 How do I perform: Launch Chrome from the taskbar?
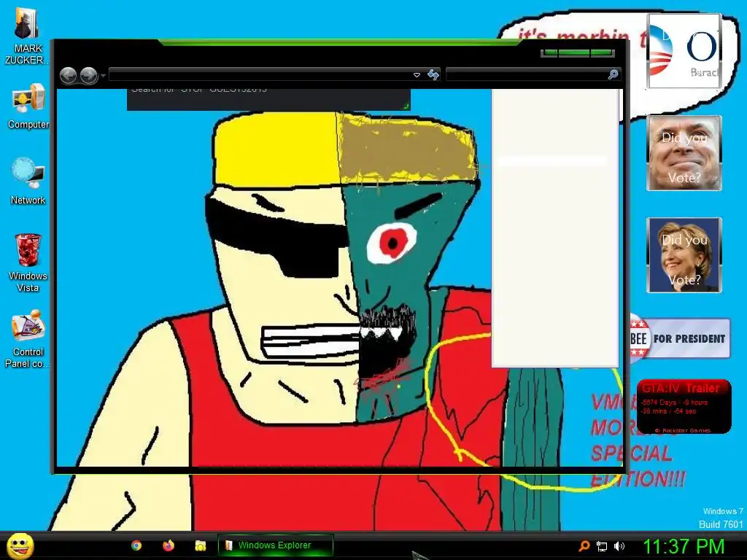point(136,545)
